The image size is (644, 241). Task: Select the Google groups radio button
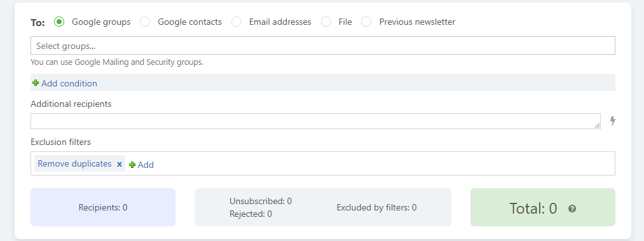(x=59, y=22)
